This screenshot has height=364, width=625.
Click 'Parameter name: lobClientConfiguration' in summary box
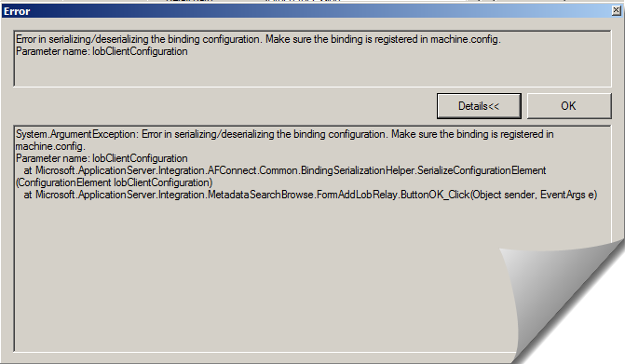102,51
